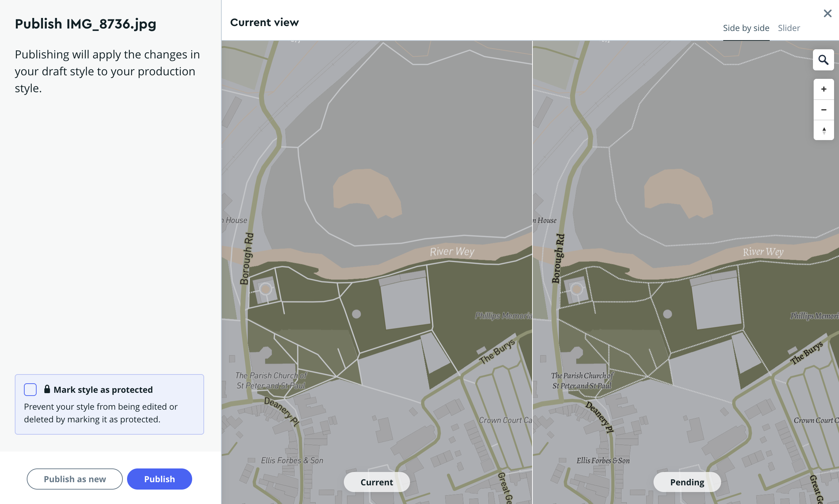The image size is (839, 504).
Task: Click the magnifier in the map controls
Action: click(823, 60)
